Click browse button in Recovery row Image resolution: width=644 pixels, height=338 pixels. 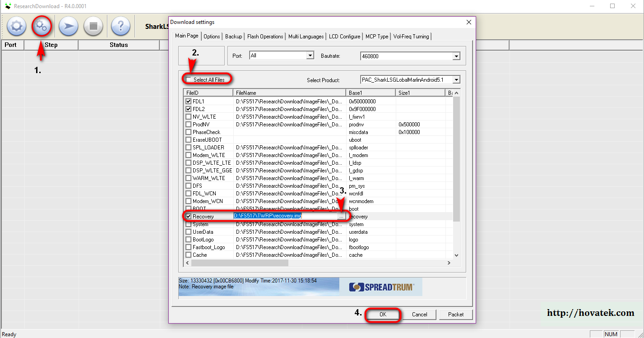point(342,217)
